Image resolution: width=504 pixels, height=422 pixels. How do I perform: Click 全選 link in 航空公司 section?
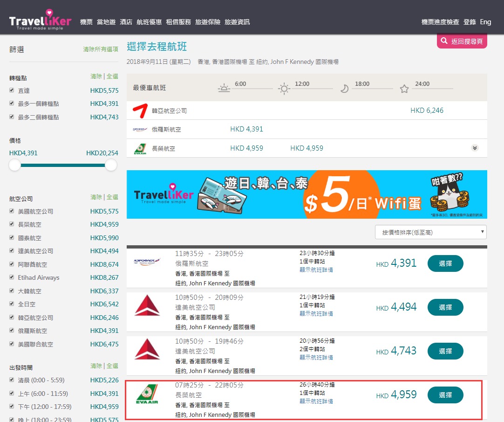113,197
